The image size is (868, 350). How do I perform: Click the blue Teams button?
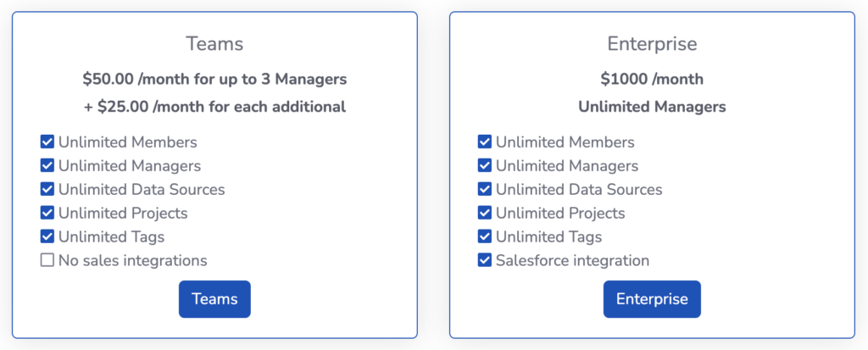(214, 299)
